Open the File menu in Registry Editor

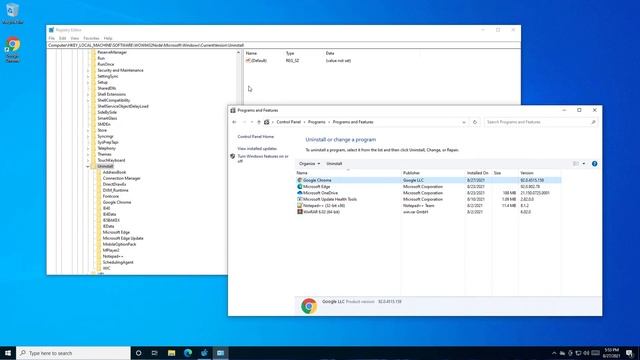tap(51, 38)
